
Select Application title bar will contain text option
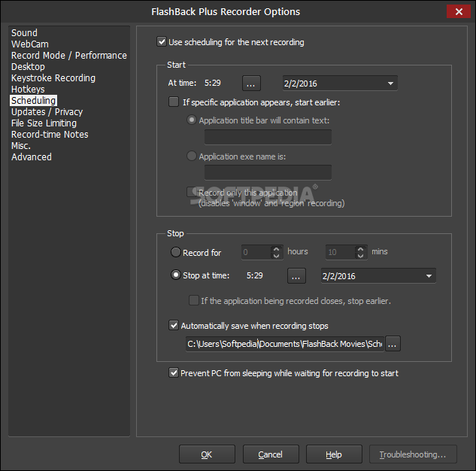point(192,120)
